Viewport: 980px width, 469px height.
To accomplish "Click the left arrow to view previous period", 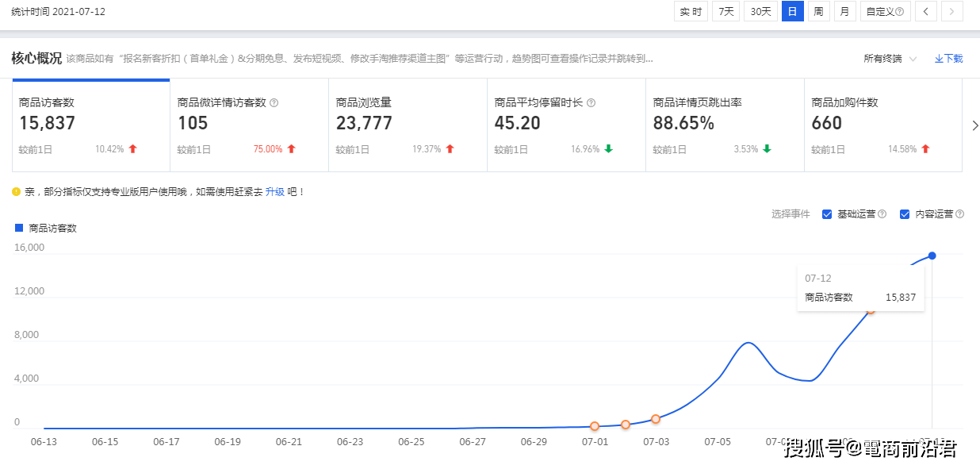I will 925,11.
